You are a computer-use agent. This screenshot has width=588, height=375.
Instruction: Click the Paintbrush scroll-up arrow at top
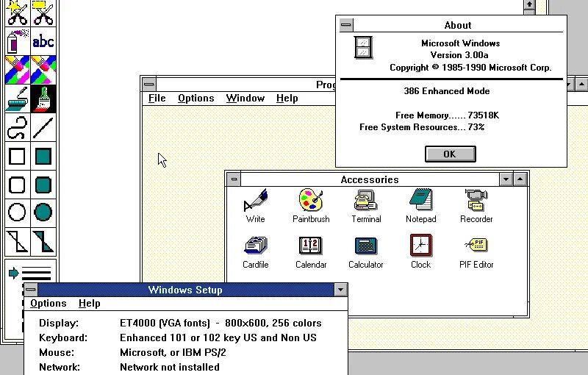pos(529,4)
